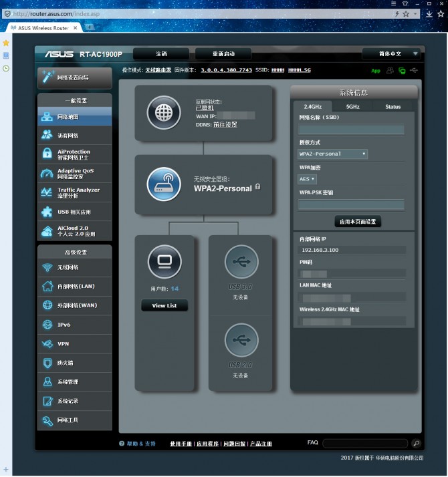
Task: Expand the AES encryption dropdown
Action: (307, 179)
